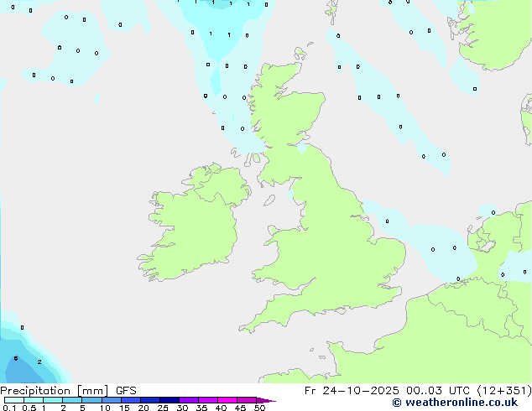Select the legend swatch between 1 and 2

pos(53,400)
